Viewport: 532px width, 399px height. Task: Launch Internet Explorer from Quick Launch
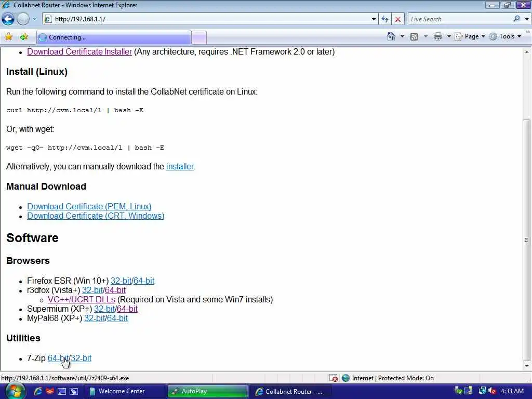click(x=37, y=391)
